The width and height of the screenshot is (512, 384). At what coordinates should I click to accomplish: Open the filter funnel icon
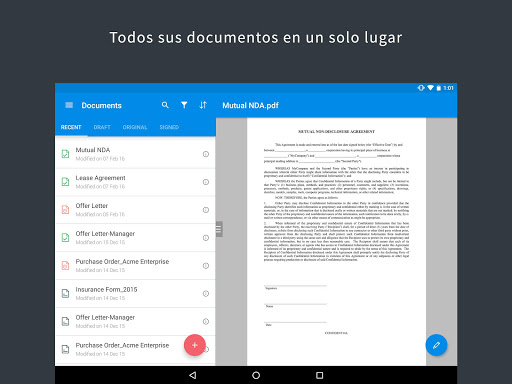tap(184, 105)
